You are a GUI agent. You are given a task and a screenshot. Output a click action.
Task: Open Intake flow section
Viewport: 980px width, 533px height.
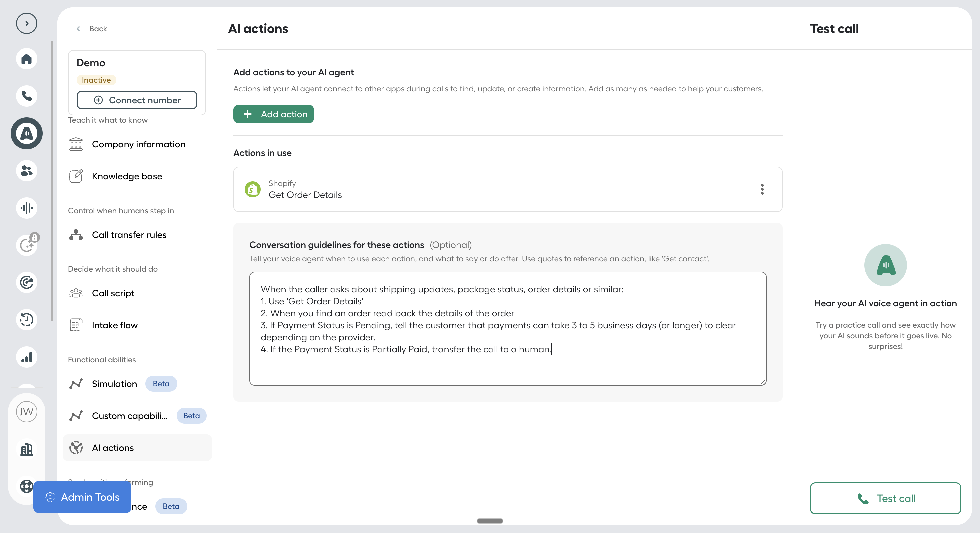(137, 325)
